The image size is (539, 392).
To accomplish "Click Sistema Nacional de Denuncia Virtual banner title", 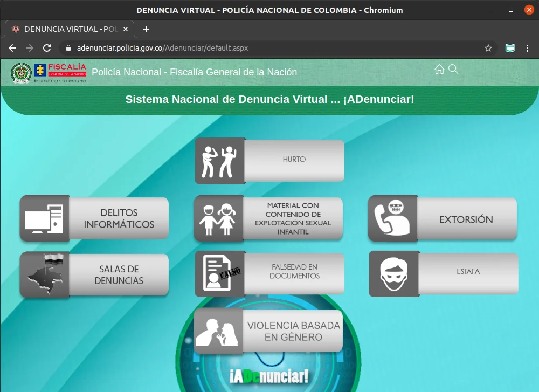I will click(269, 99).
